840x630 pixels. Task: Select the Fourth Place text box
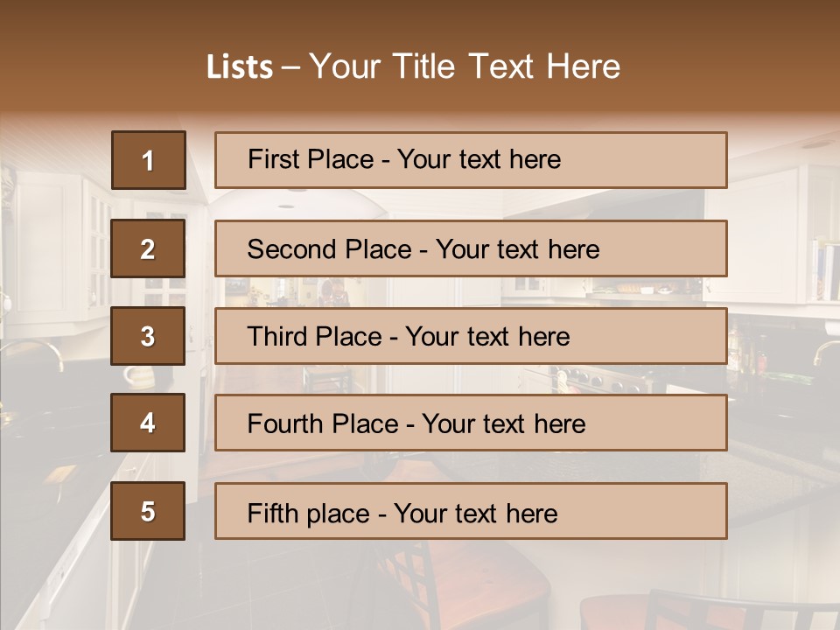[x=471, y=423]
